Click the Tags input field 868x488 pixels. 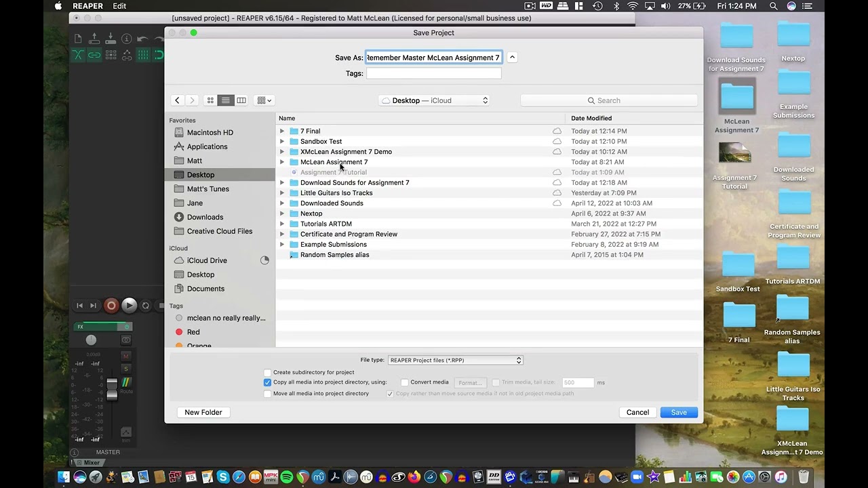pyautogui.click(x=434, y=73)
